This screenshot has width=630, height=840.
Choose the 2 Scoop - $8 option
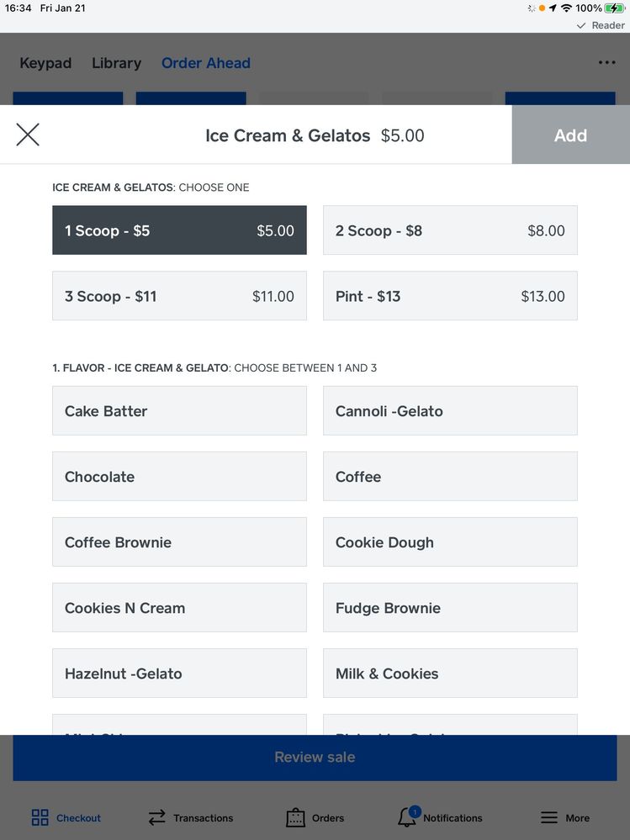coord(450,230)
